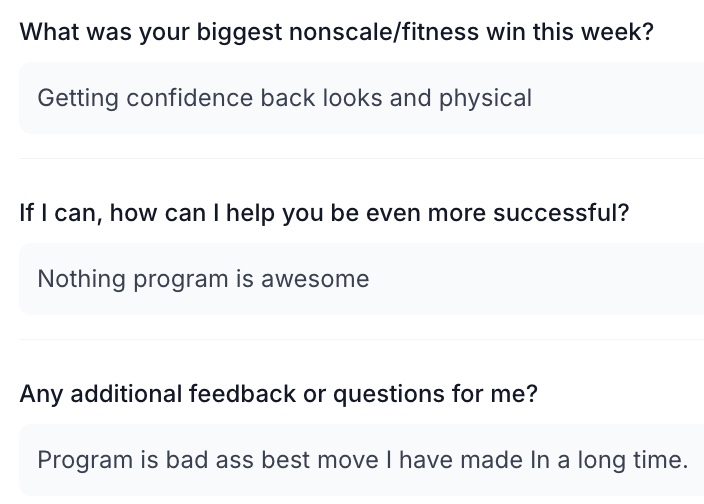Click the "how can I help you" question label

point(324,213)
